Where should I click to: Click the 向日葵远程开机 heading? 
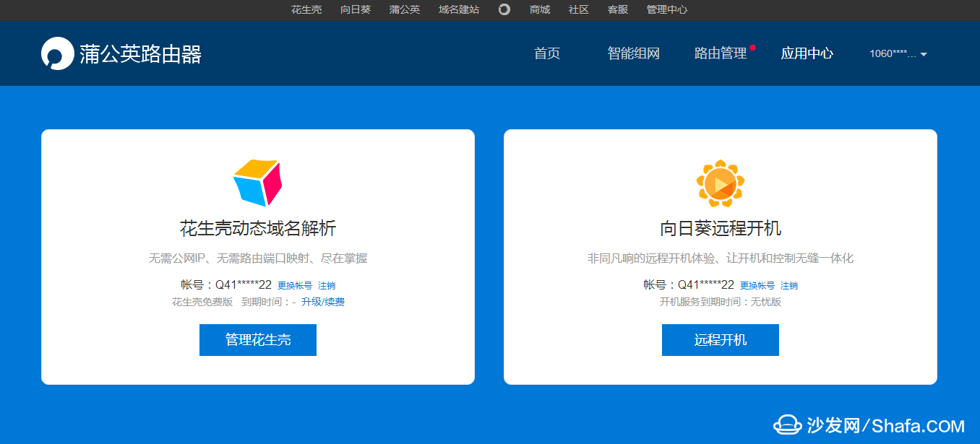click(721, 229)
